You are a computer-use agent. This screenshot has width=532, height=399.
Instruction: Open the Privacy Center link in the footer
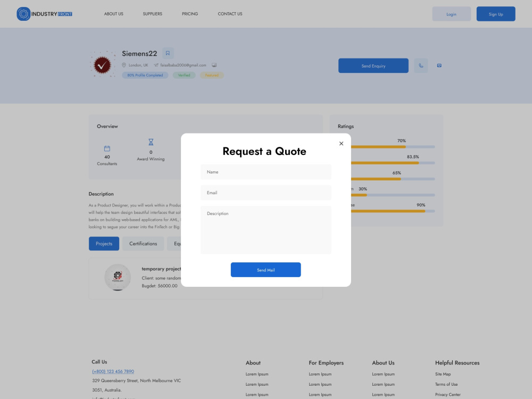[447, 394]
